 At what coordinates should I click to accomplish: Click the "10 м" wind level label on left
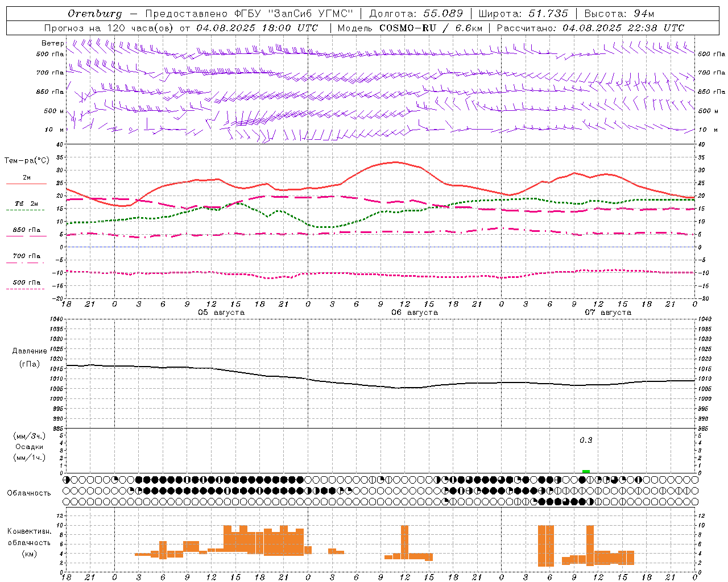pyautogui.click(x=55, y=130)
